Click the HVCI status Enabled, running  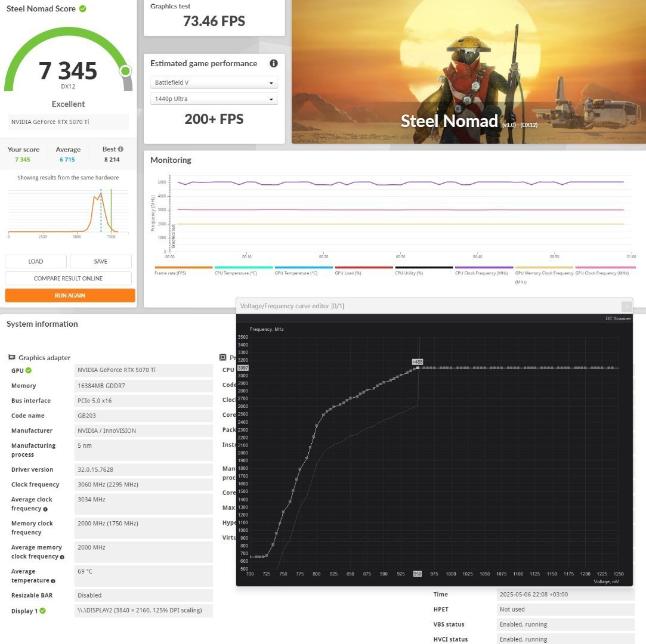[x=565, y=639]
